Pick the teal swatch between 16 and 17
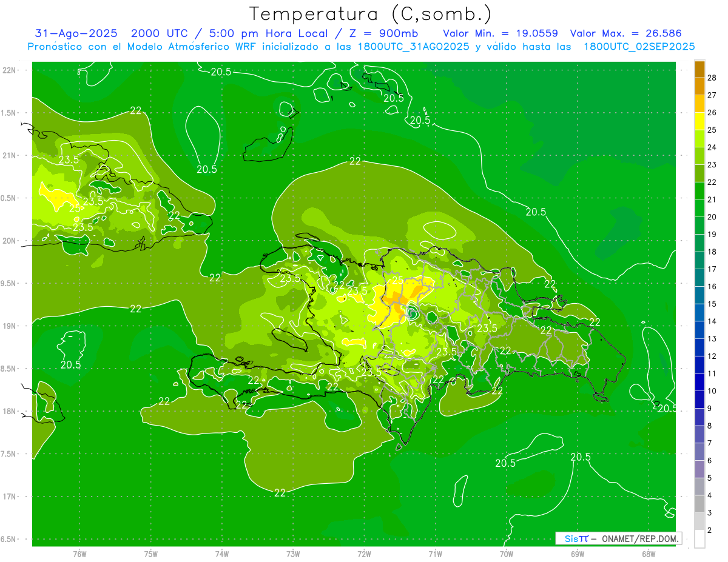This screenshot has width=728, height=562. click(699, 278)
